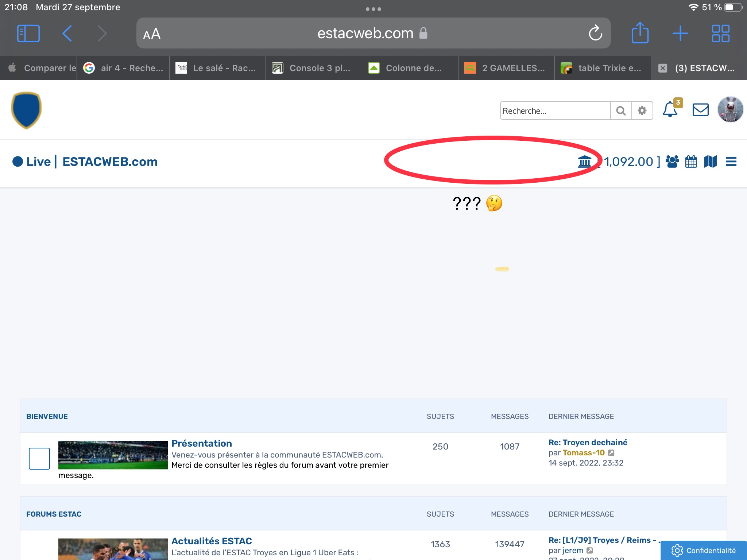Viewport: 747px width, 560px height.
Task: Jump to latest post icon beside jerem
Action: pyautogui.click(x=590, y=551)
